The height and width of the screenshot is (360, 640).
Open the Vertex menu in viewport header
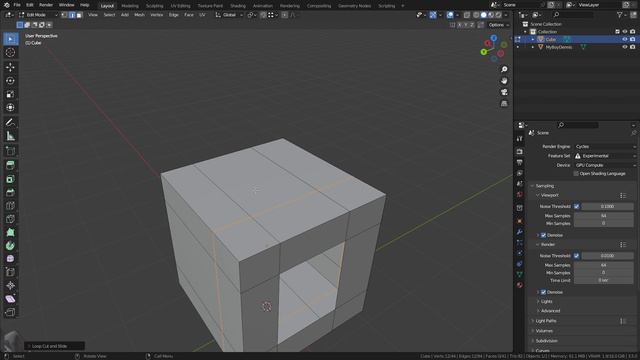156,15
